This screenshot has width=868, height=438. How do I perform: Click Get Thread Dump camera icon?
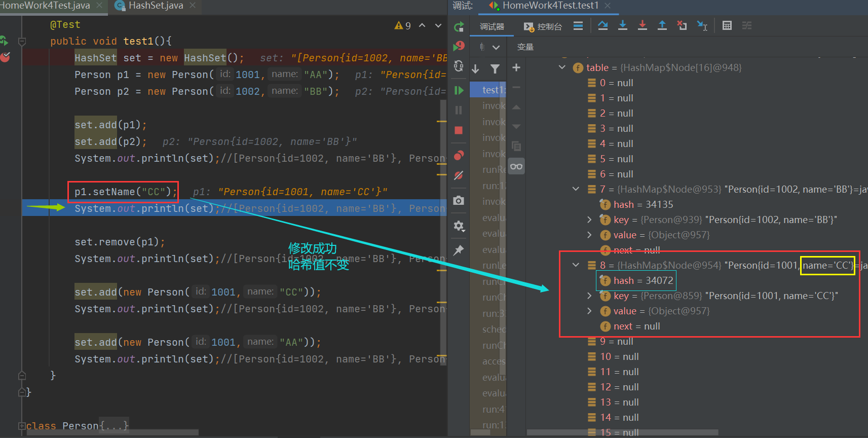point(459,200)
